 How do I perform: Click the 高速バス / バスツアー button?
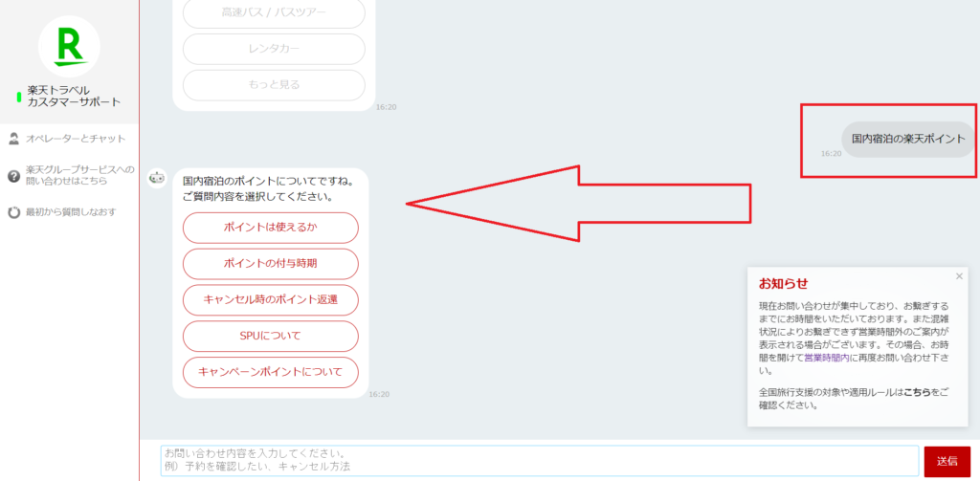[x=274, y=12]
